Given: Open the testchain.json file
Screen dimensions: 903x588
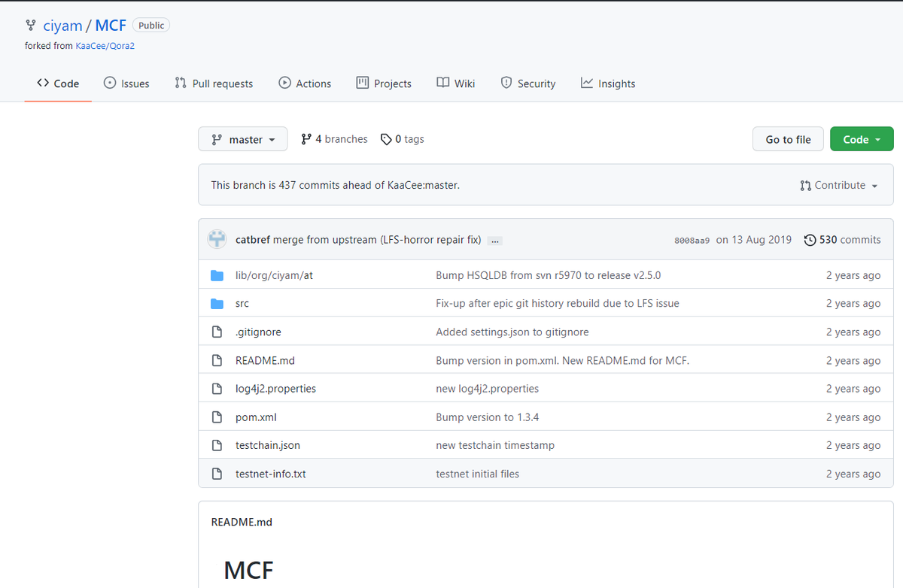Looking at the screenshot, I should [x=268, y=445].
